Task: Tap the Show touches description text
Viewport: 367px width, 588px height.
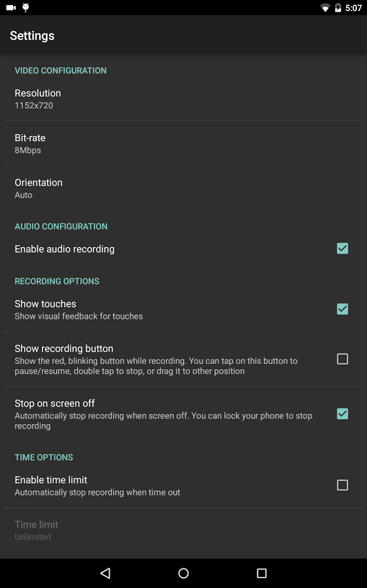Action: click(x=79, y=316)
